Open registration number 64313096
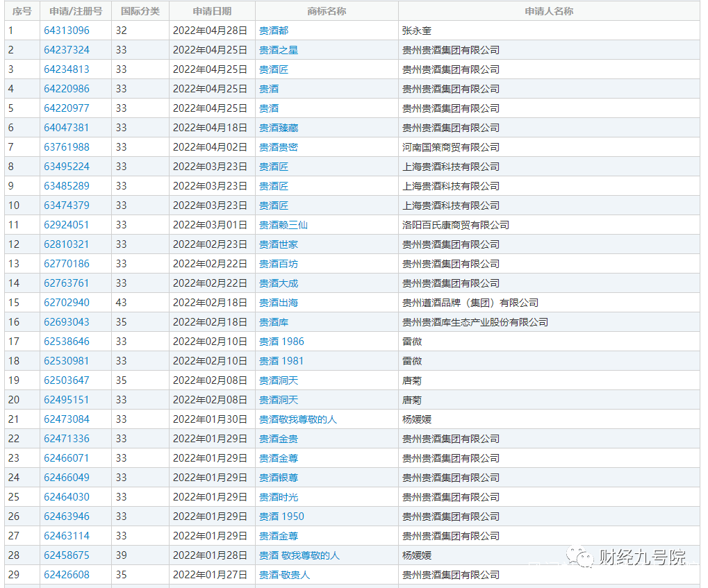708x588 pixels. pos(67,31)
